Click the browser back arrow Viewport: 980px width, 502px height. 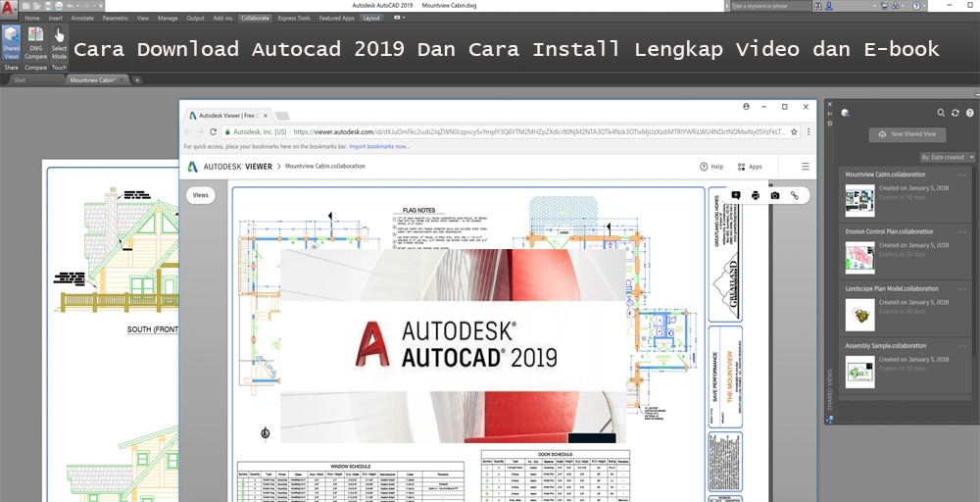187,132
